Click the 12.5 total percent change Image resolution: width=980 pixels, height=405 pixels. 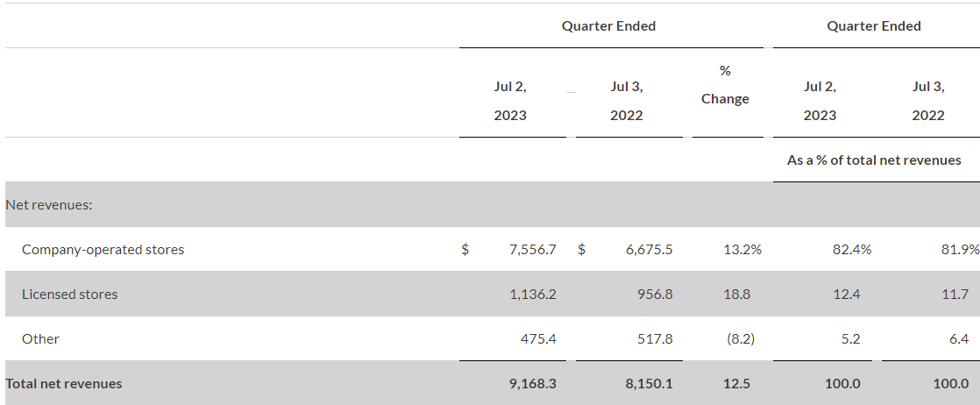[x=737, y=383]
